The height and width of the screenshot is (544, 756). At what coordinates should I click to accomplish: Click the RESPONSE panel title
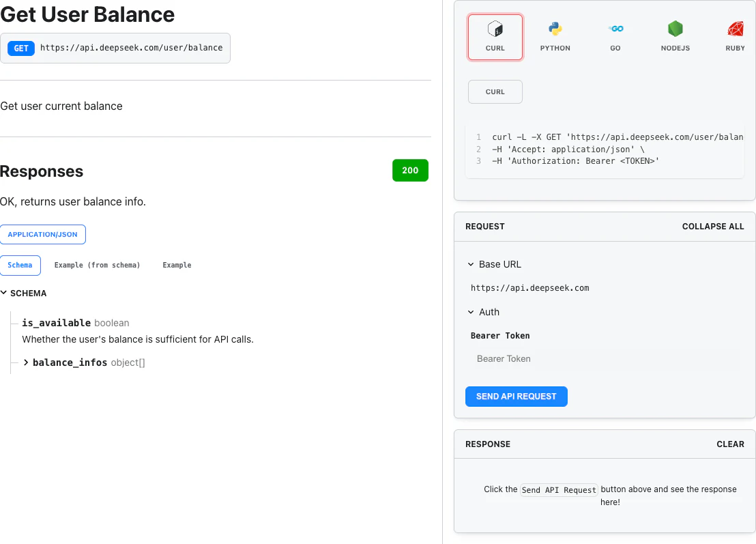coord(488,444)
